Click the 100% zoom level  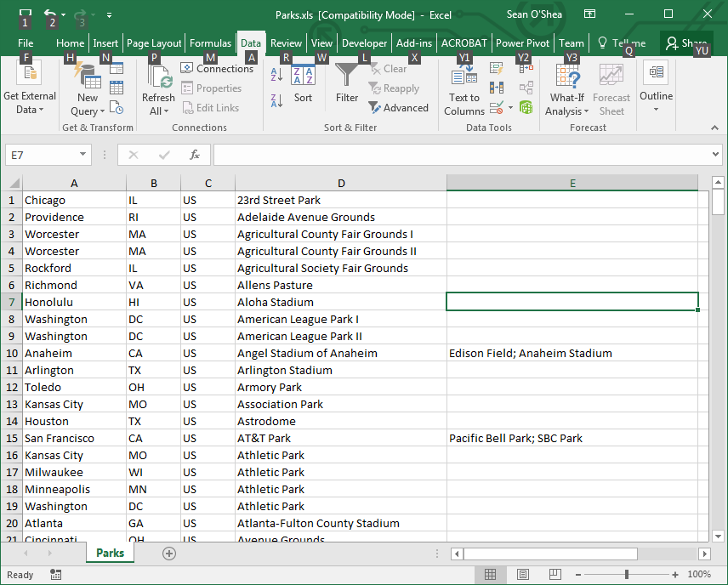click(699, 575)
